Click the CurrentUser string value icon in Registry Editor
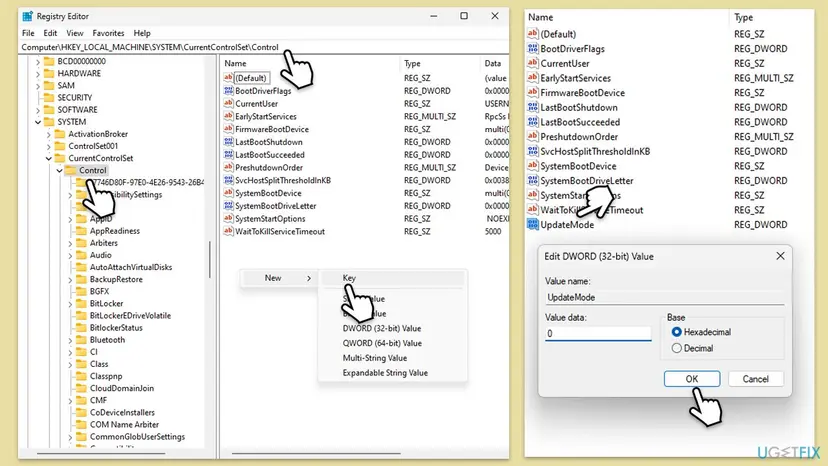The height and width of the screenshot is (466, 828). 228,104
